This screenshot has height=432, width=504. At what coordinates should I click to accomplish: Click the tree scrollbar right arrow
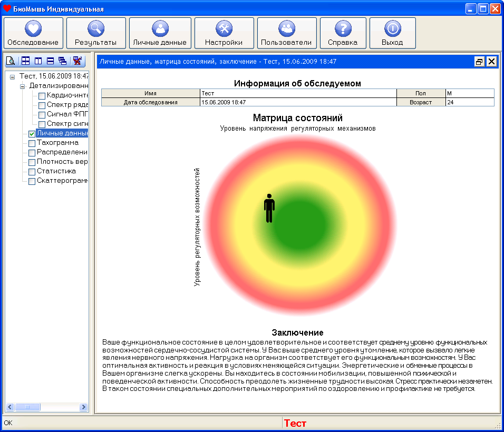point(84,407)
